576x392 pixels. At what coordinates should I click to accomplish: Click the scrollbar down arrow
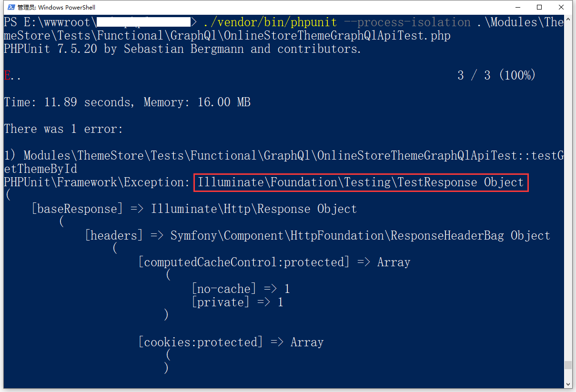[568, 384]
